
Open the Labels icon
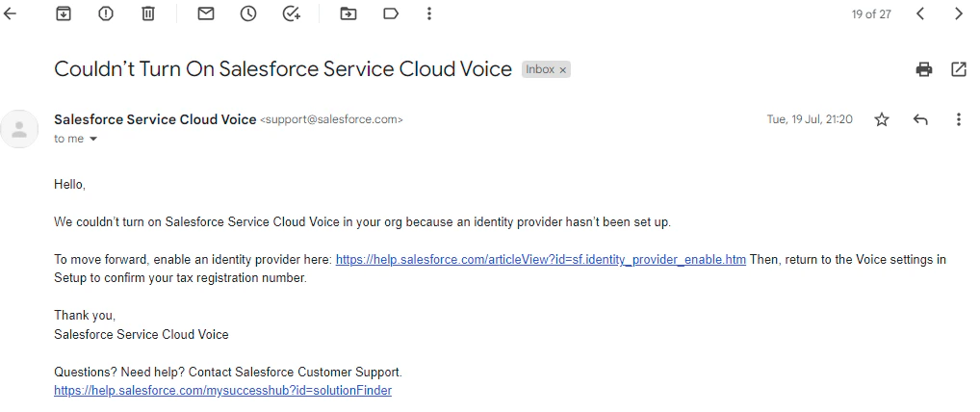[x=391, y=13]
